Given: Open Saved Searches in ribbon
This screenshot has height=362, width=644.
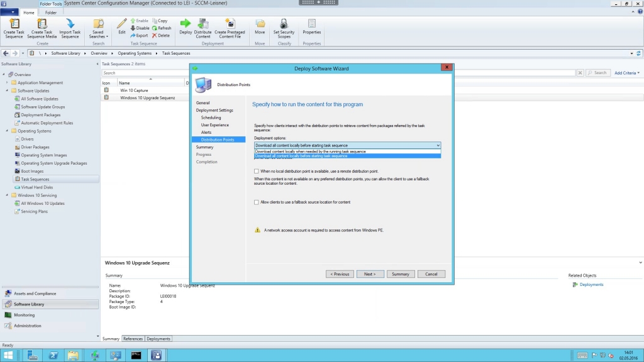Looking at the screenshot, I should 98,29.
